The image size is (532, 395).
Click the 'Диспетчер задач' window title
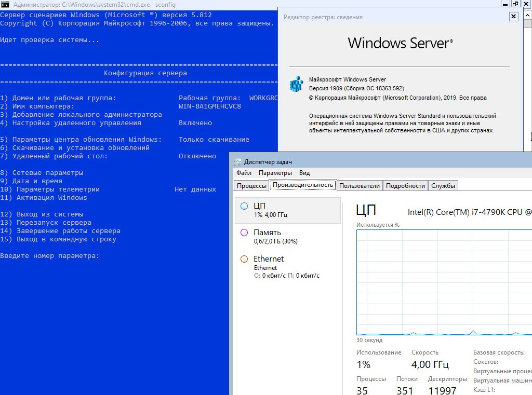click(x=268, y=162)
